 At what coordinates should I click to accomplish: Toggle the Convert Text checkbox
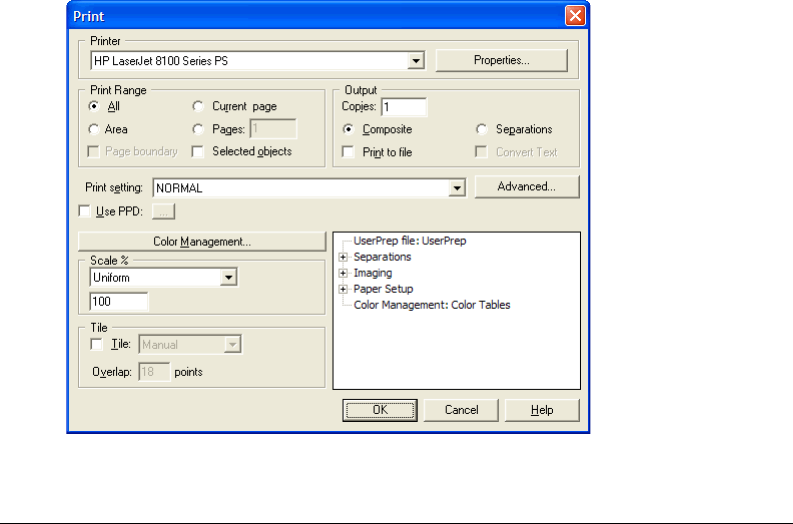pos(481,152)
